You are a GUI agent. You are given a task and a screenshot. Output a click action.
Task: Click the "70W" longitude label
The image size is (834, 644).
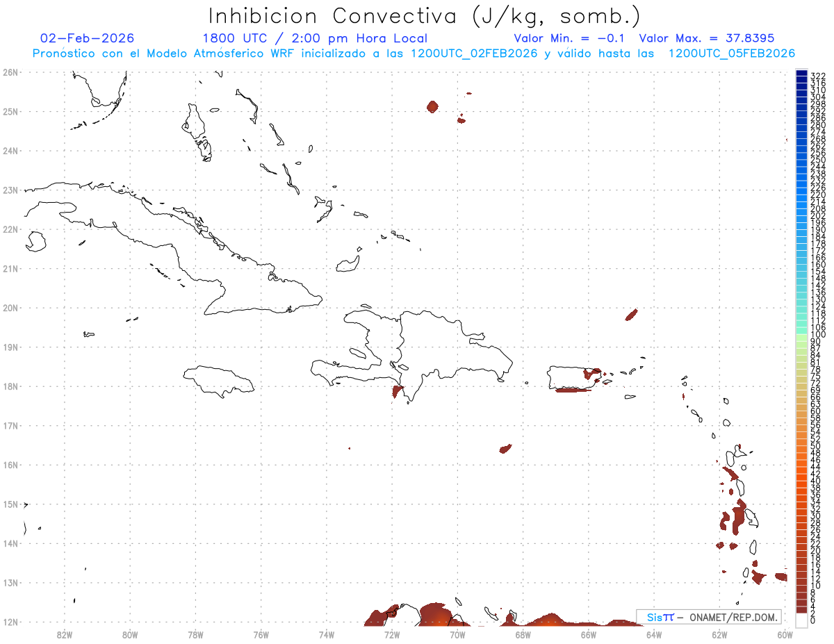(x=457, y=634)
